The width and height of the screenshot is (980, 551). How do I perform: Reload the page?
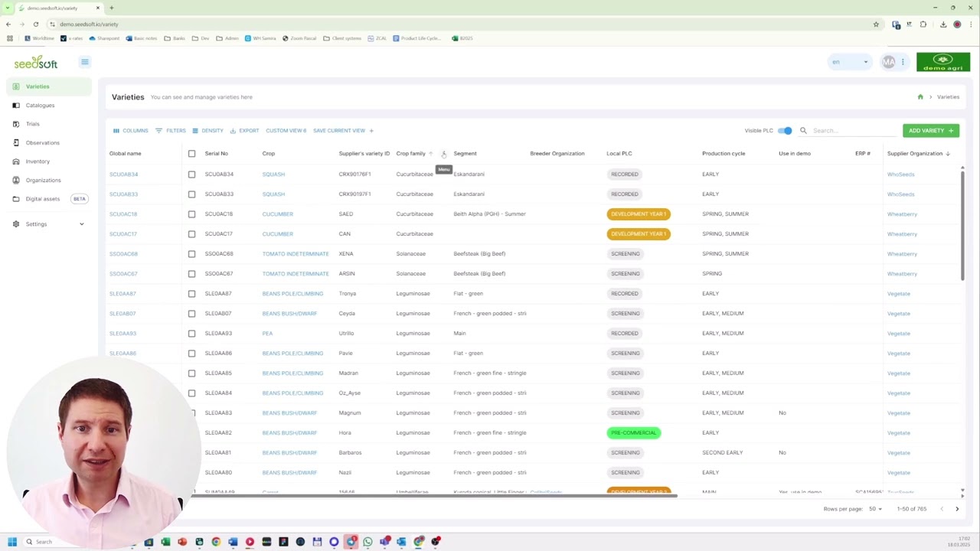click(36, 24)
